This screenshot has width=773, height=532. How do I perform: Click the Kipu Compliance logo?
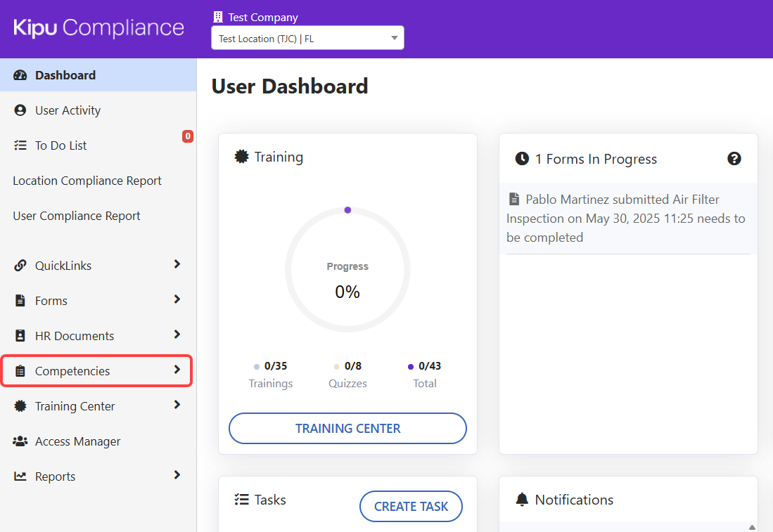tap(99, 28)
